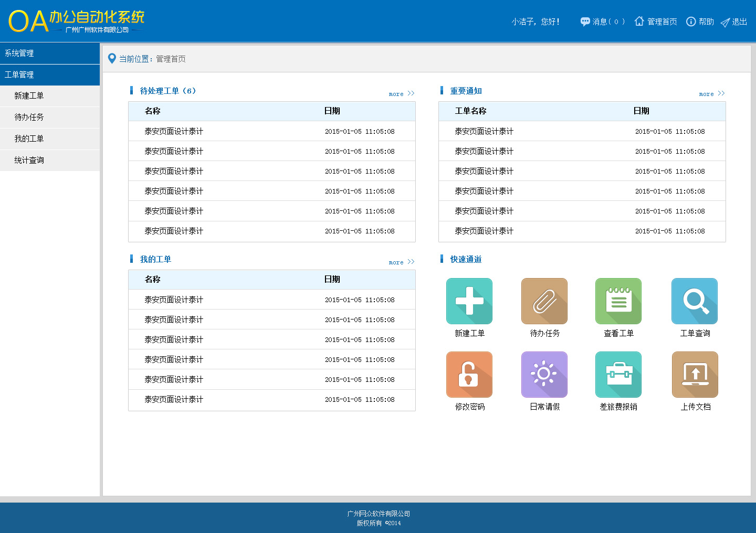Image resolution: width=756 pixels, height=533 pixels.
Task: Click the 退出 logout link
Action: point(734,22)
